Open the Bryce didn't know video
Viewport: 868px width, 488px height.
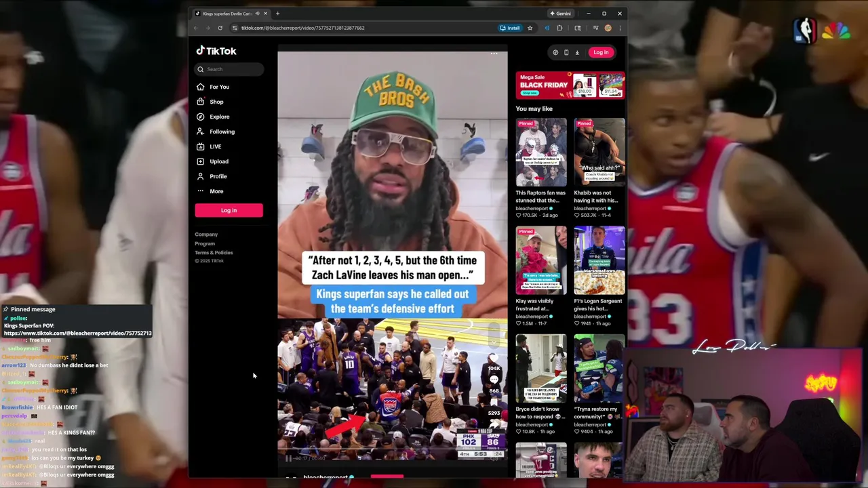541,368
